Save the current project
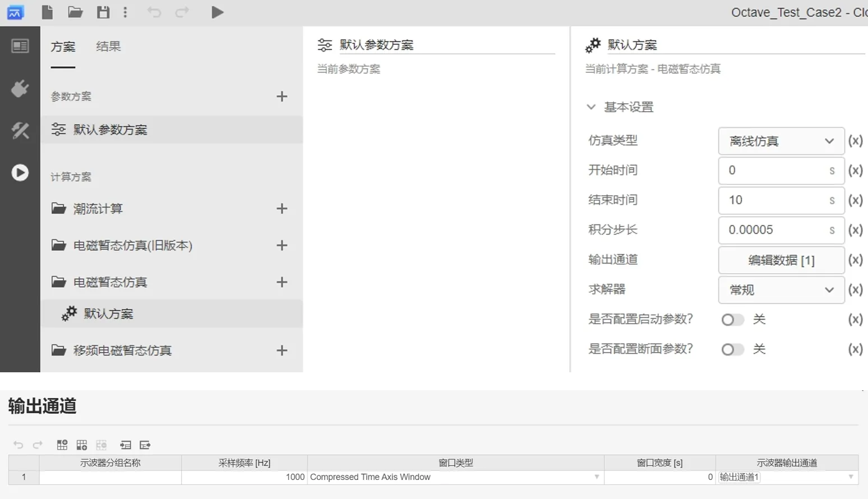The width and height of the screenshot is (868, 499). [x=103, y=12]
